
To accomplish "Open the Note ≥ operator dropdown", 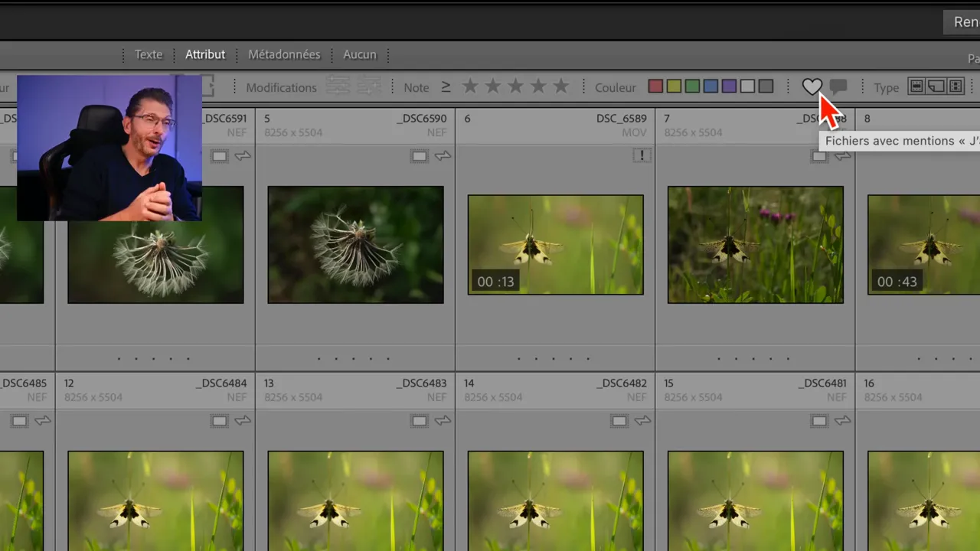I will (446, 87).
